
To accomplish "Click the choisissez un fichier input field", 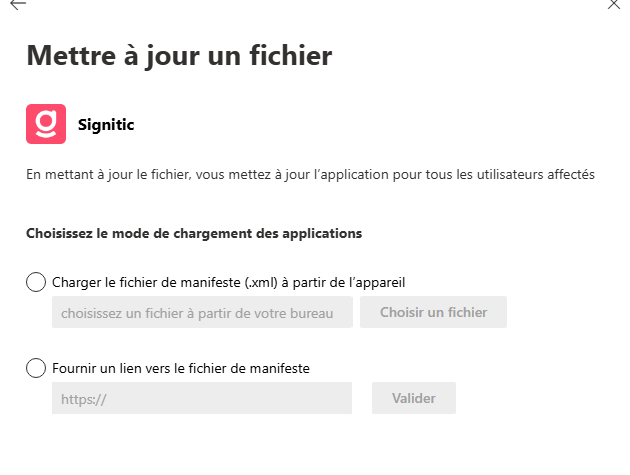I will pos(202,312).
